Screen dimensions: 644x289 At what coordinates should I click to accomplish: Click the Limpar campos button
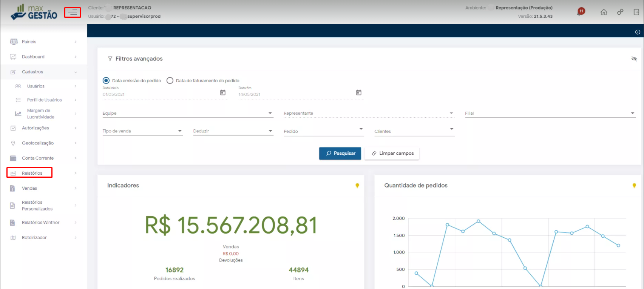click(392, 154)
